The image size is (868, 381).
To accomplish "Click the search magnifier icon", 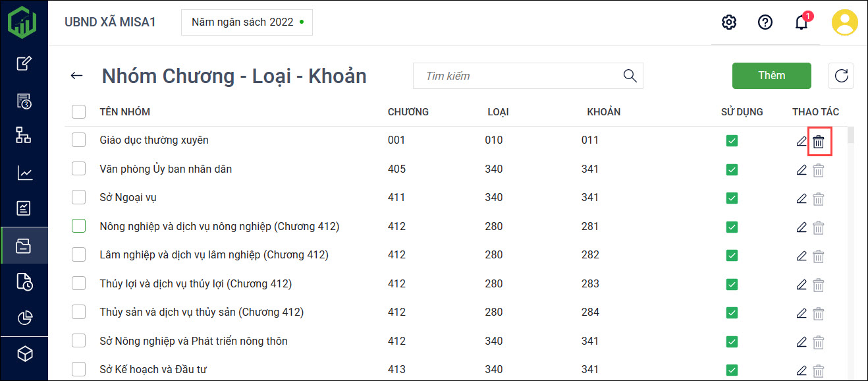I will (630, 76).
